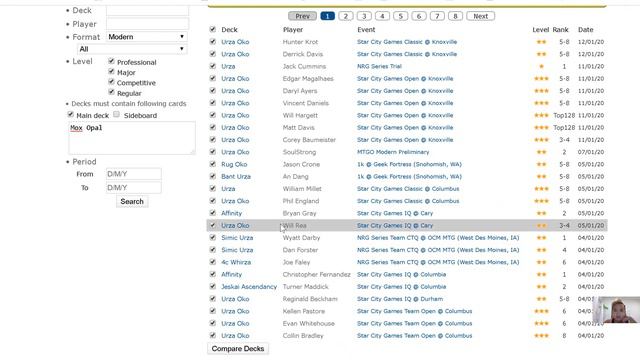Click player name Turner Maddick
Screen dimensions: 640x360
tap(305, 287)
